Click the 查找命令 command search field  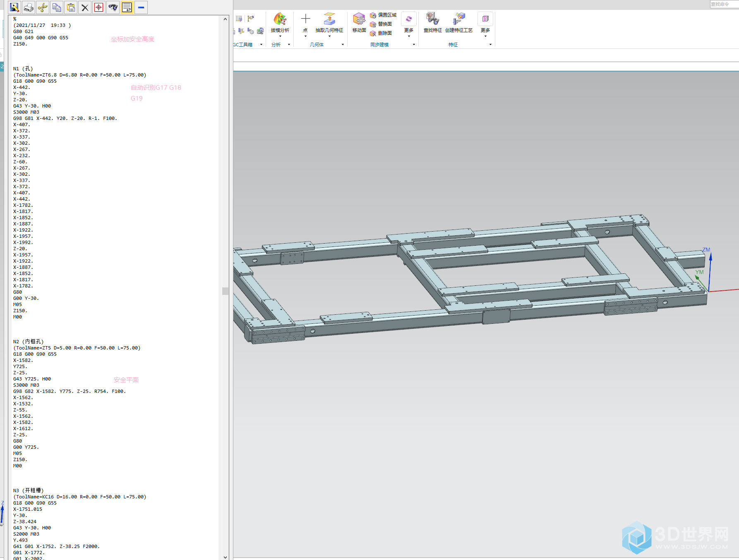coord(725,4)
